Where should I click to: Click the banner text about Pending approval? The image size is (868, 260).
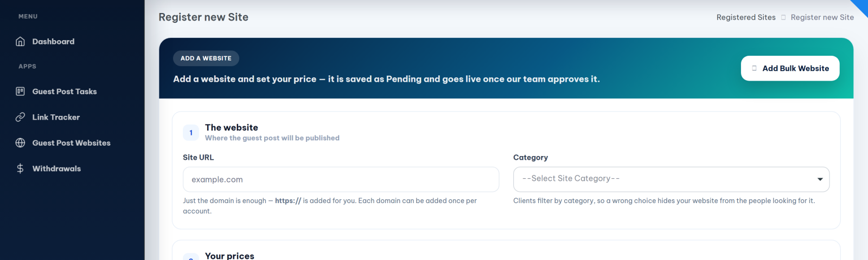coord(386,79)
